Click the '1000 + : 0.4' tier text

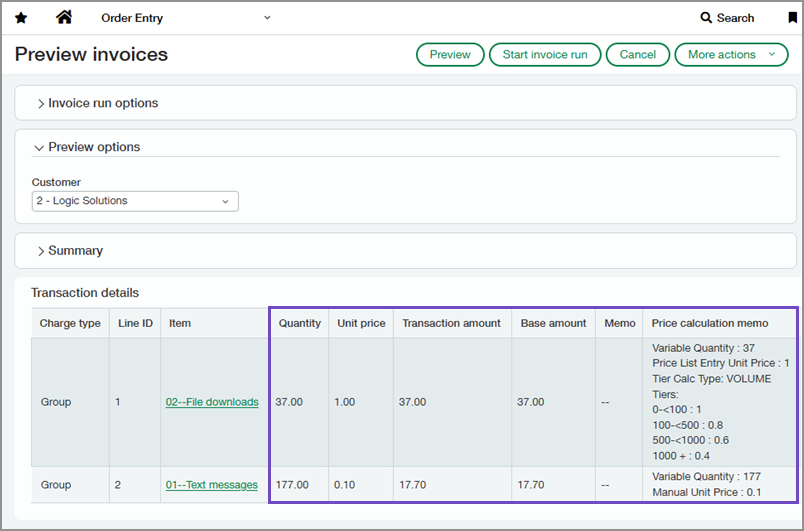[x=681, y=456]
